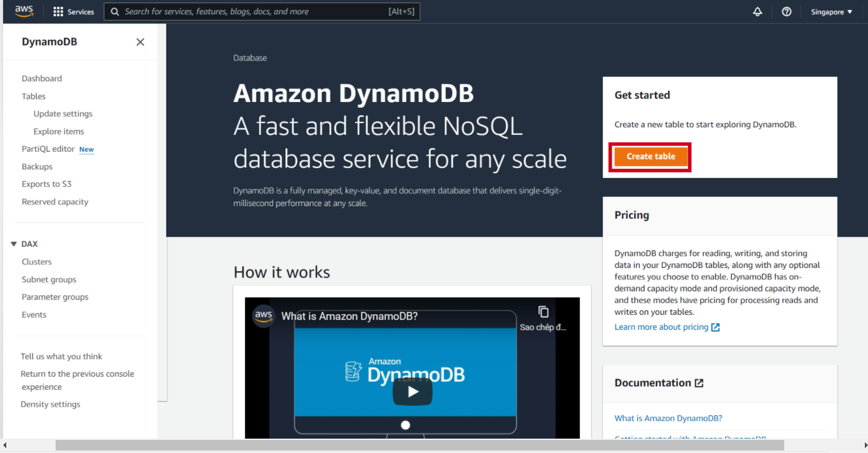Click the video copy link icon
The width and height of the screenshot is (868, 453).
tap(543, 311)
